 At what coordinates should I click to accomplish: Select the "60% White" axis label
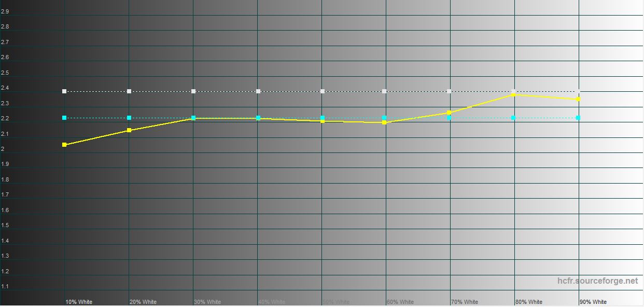[x=400, y=302]
